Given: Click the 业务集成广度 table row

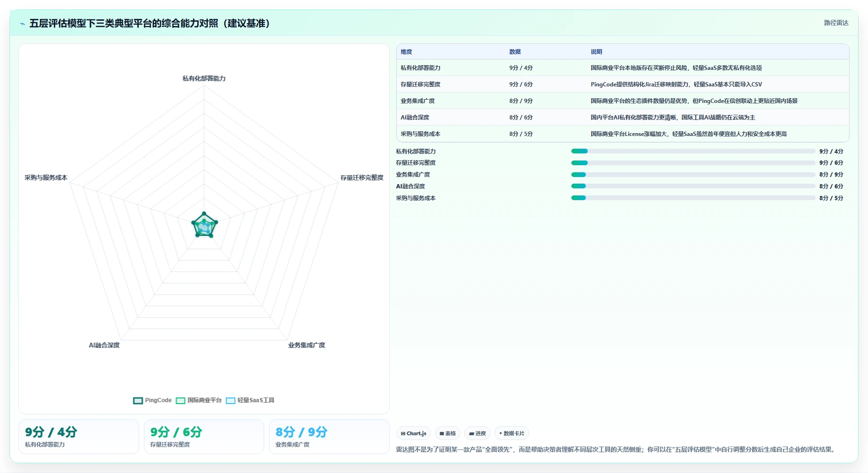Looking at the screenshot, I should click(x=623, y=101).
